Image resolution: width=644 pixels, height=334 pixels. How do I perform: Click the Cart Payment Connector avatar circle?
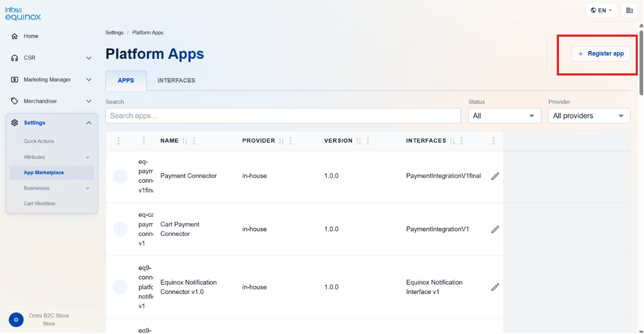point(120,229)
